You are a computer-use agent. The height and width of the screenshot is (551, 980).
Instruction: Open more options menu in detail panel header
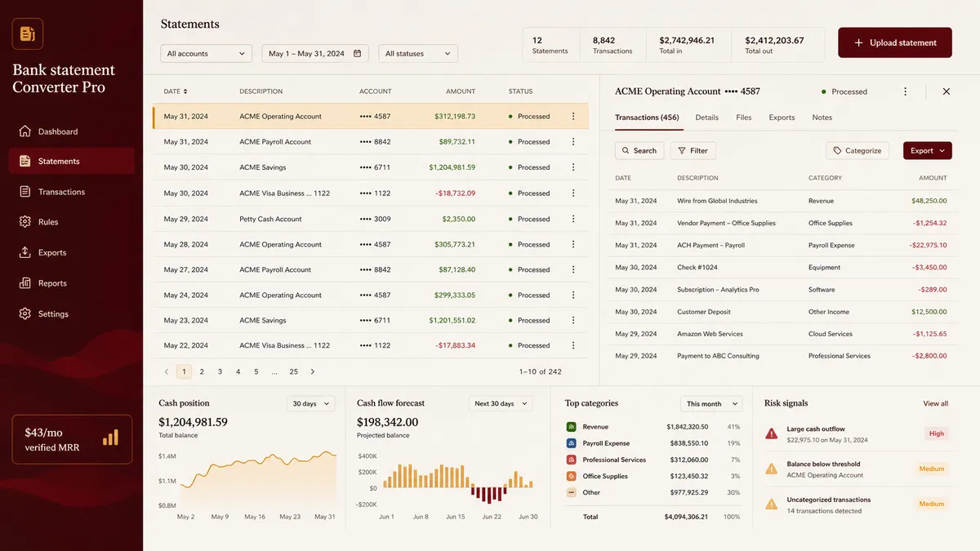point(905,91)
